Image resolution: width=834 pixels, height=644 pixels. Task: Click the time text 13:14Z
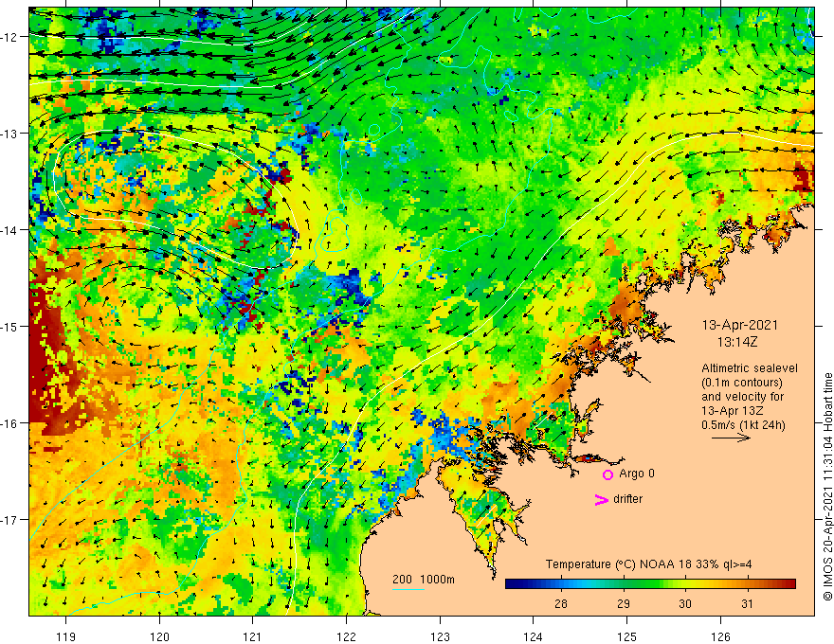[x=737, y=343]
